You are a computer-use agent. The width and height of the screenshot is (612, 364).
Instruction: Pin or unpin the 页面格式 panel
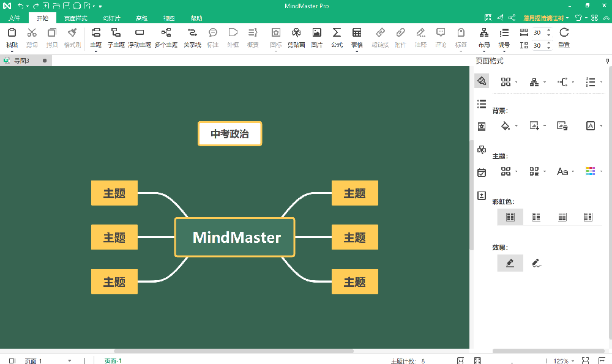(x=607, y=61)
